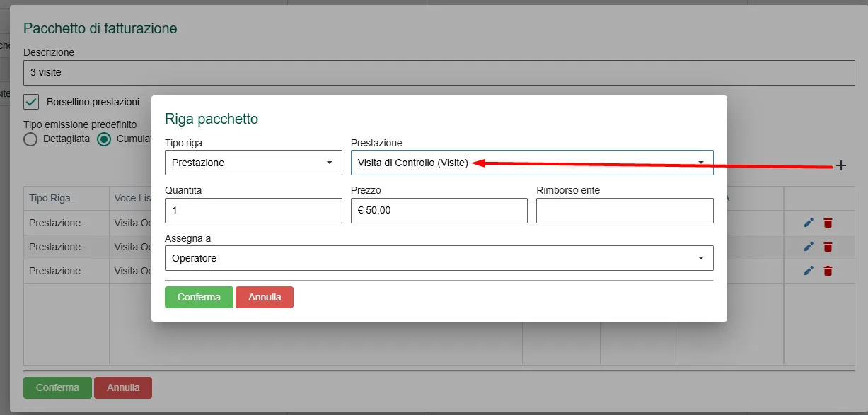868x415 pixels.
Task: Delete the second package row via trash icon
Action: 828,247
